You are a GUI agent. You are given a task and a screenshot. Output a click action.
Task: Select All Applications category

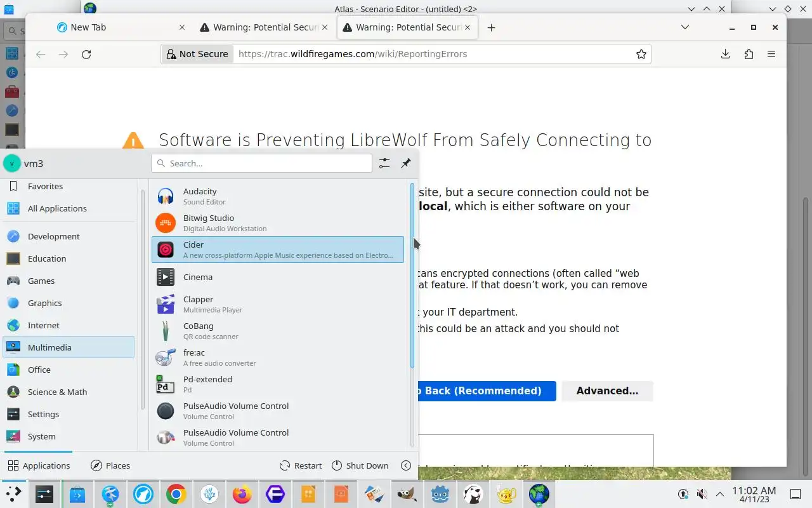pos(69,208)
